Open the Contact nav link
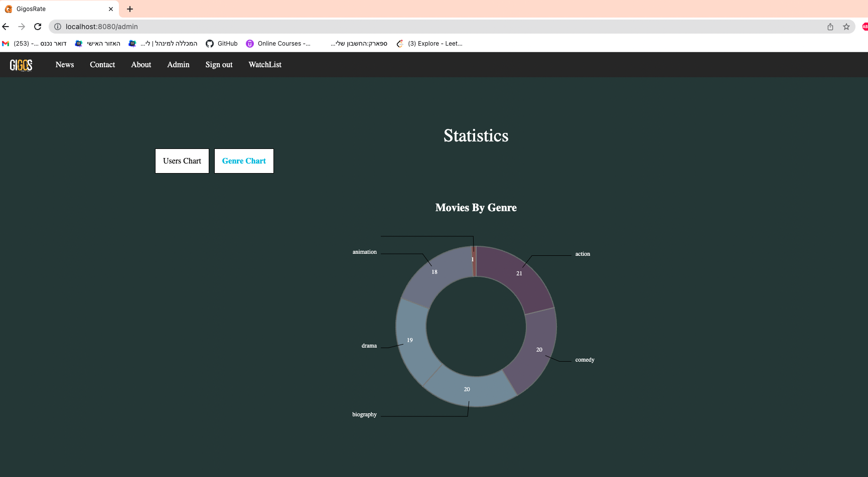The height and width of the screenshot is (477, 868). 102,65
